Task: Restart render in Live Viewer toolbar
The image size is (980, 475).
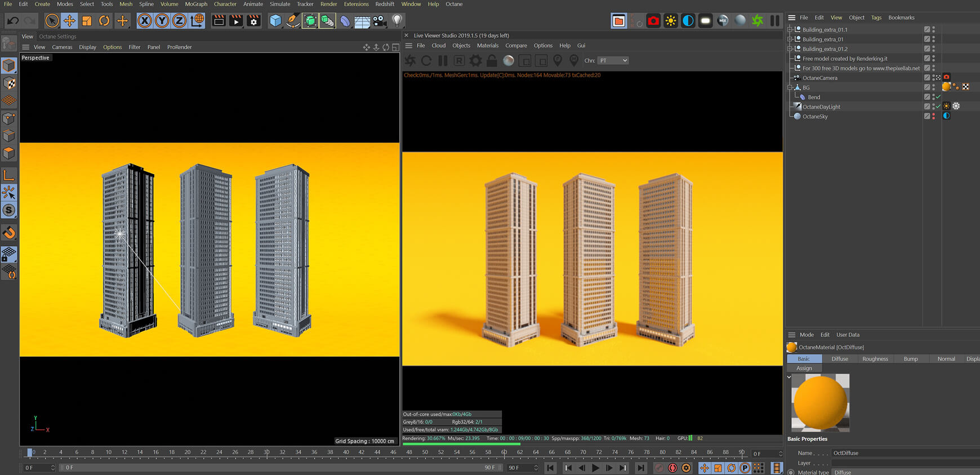Action: pos(426,60)
